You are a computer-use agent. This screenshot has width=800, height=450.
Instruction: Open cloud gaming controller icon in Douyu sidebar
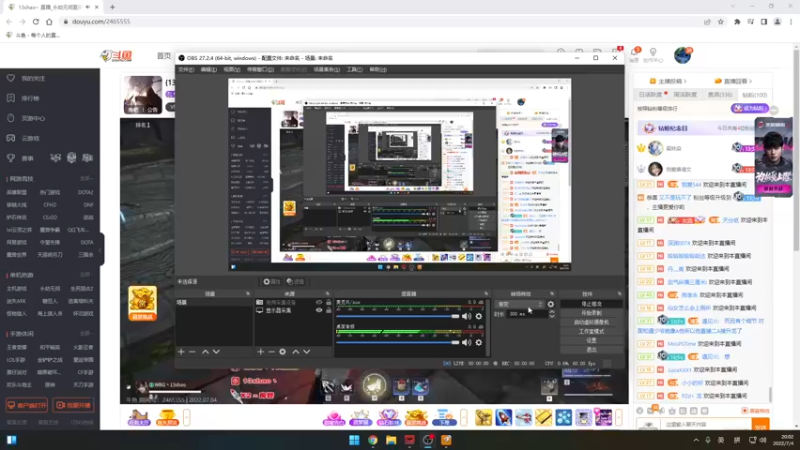pyautogui.click(x=11, y=138)
